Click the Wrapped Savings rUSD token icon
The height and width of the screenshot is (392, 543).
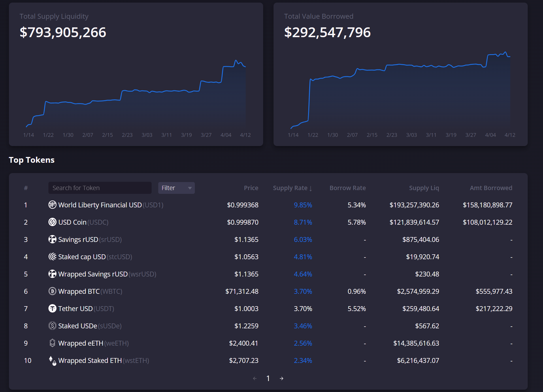click(x=52, y=274)
